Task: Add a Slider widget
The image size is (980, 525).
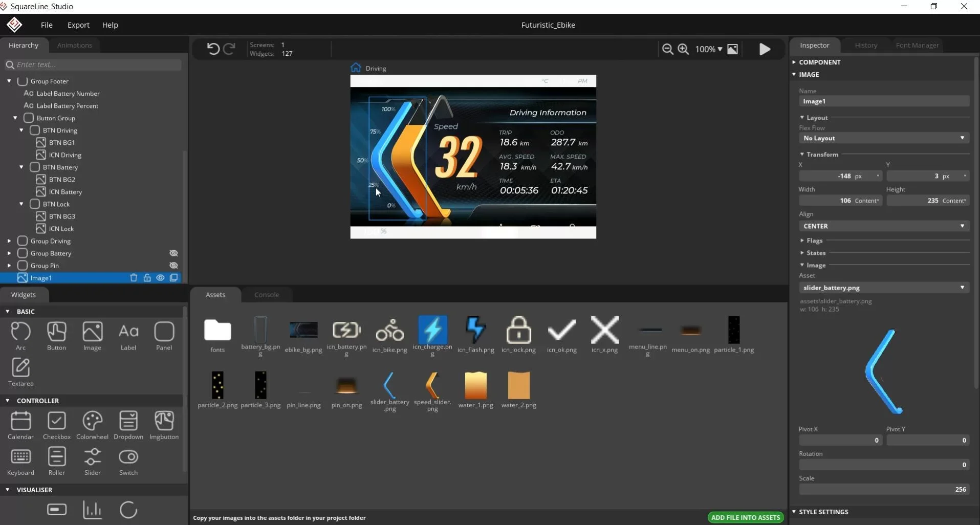Action: click(x=92, y=461)
